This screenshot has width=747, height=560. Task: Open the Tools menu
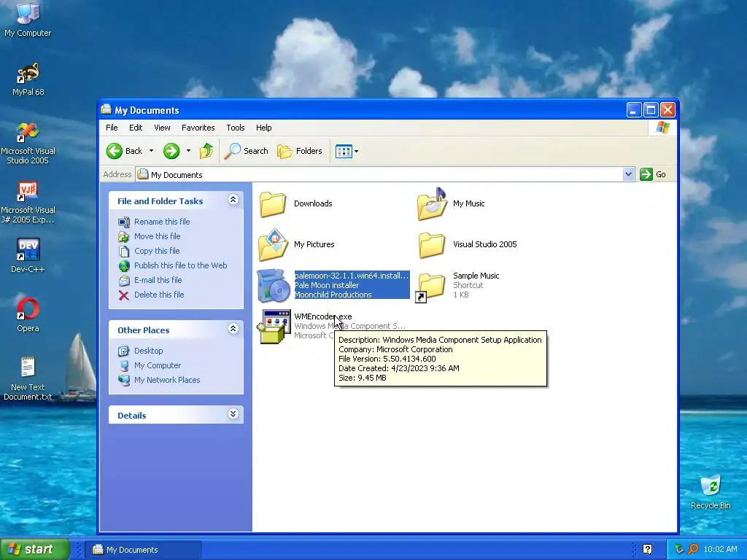tap(236, 128)
